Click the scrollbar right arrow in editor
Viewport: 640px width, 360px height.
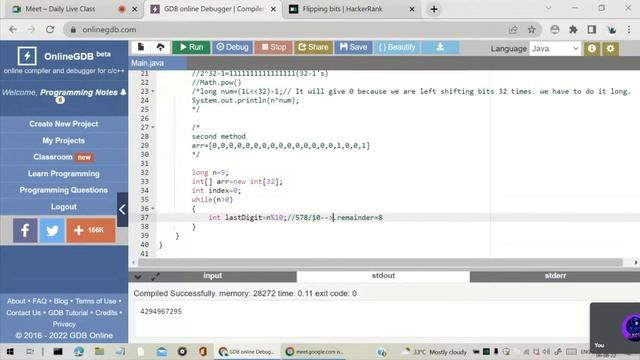636,262
